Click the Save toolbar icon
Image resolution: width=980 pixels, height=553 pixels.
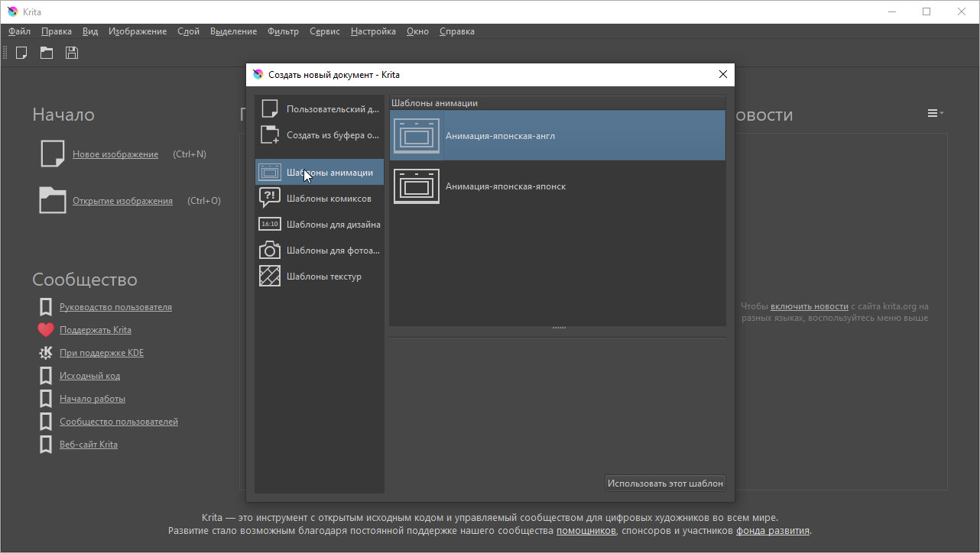[x=72, y=53]
